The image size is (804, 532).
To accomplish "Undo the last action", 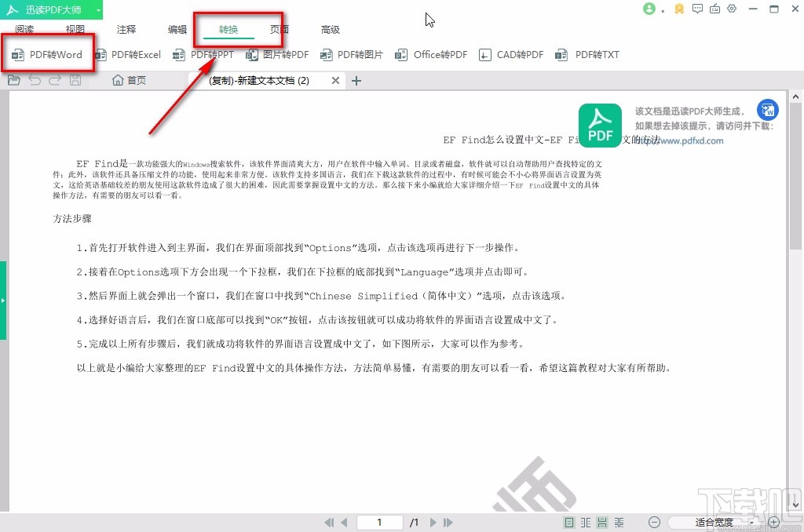I will pos(35,80).
